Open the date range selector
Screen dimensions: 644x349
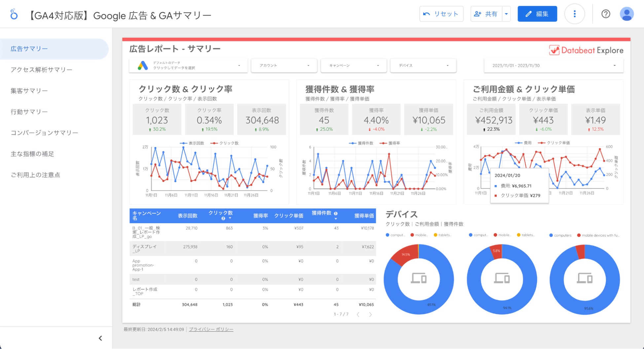[x=554, y=65]
